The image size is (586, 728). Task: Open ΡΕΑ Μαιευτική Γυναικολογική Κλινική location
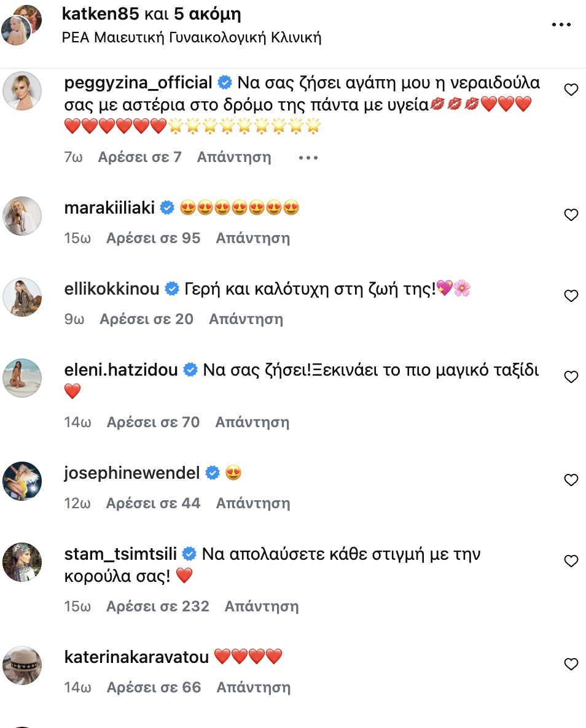(192, 37)
